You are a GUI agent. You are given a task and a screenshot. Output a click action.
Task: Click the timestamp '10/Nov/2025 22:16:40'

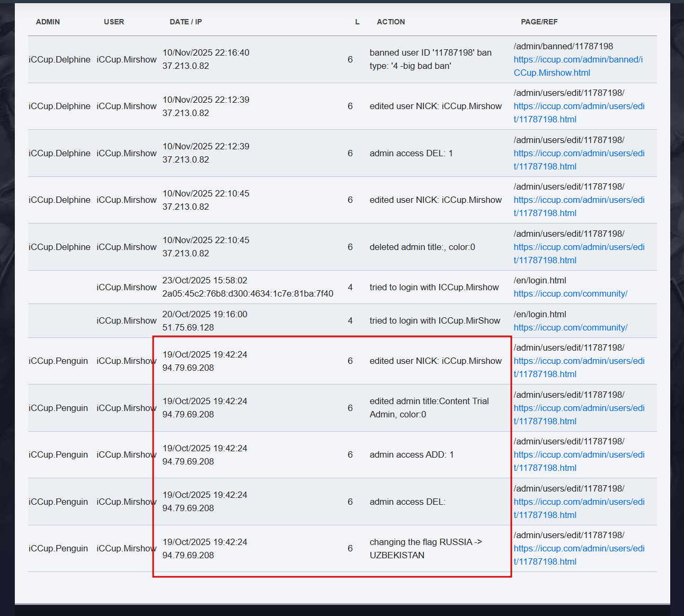pyautogui.click(x=206, y=53)
